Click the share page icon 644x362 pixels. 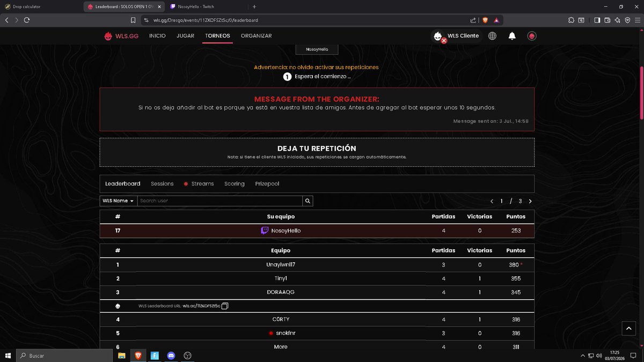(473, 20)
